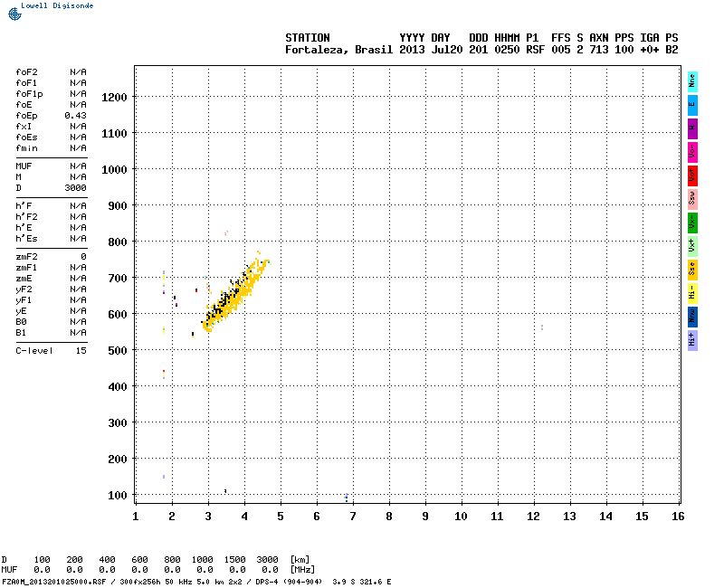The image size is (724, 588).
Task: Click the STATION header label
Action: [308, 38]
